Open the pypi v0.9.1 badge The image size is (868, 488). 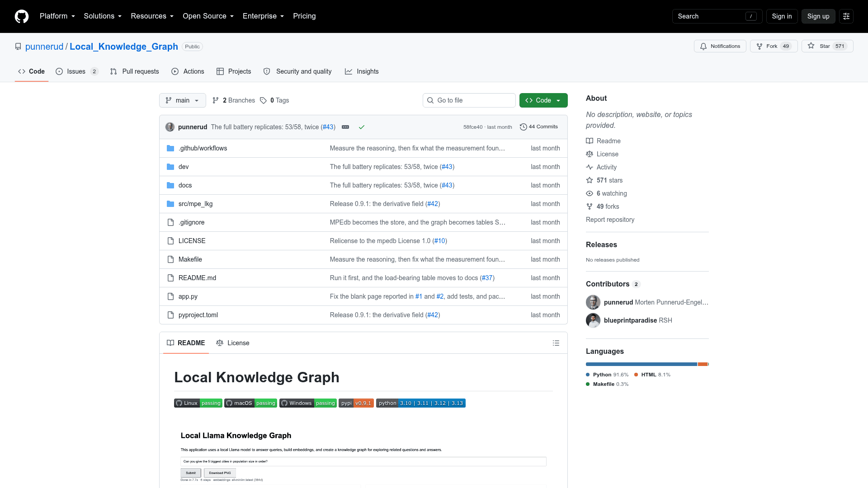[x=356, y=403]
